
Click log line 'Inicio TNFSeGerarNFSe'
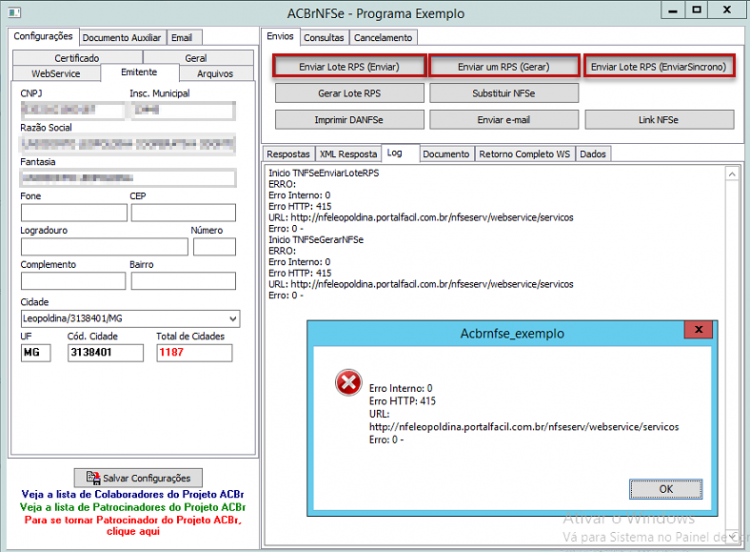pos(316,240)
